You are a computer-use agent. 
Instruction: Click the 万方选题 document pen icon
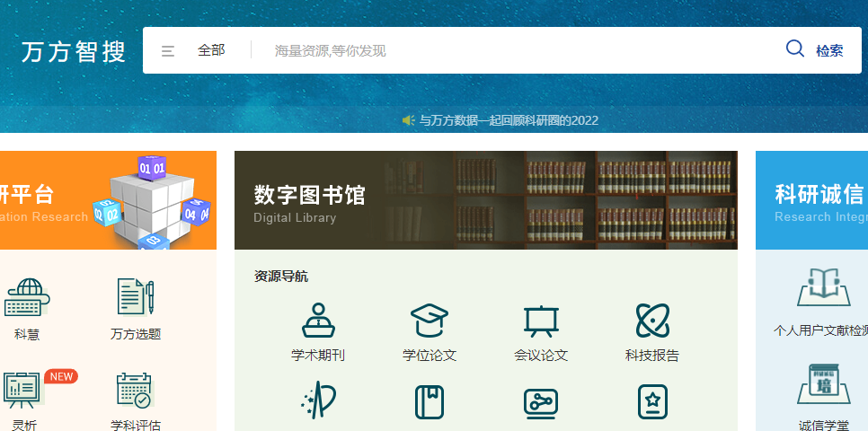pyautogui.click(x=136, y=296)
